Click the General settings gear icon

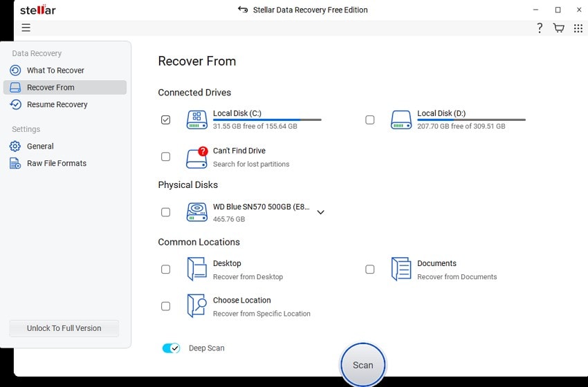15,146
